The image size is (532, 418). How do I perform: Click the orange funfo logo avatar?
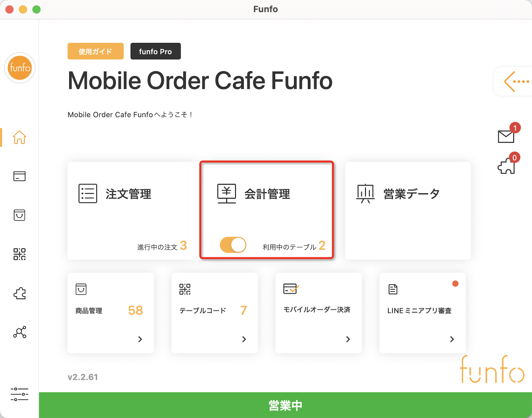click(x=20, y=68)
